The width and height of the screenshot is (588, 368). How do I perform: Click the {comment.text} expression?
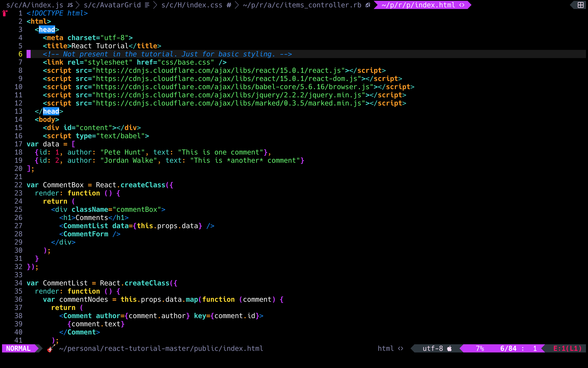(96, 324)
